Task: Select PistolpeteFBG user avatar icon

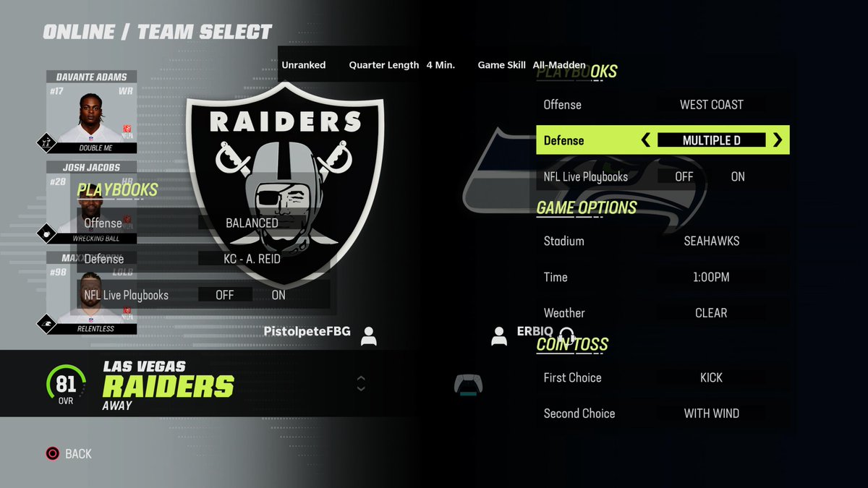Action: coord(369,335)
